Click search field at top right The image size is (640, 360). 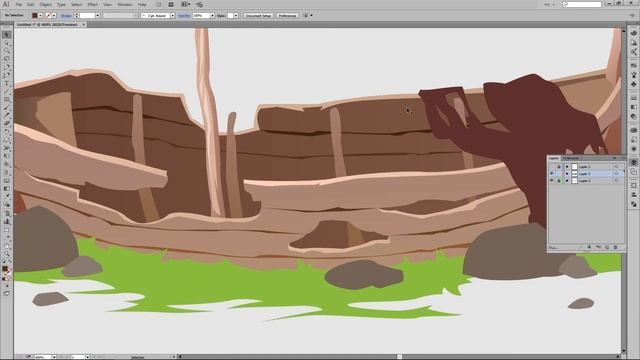pos(582,4)
